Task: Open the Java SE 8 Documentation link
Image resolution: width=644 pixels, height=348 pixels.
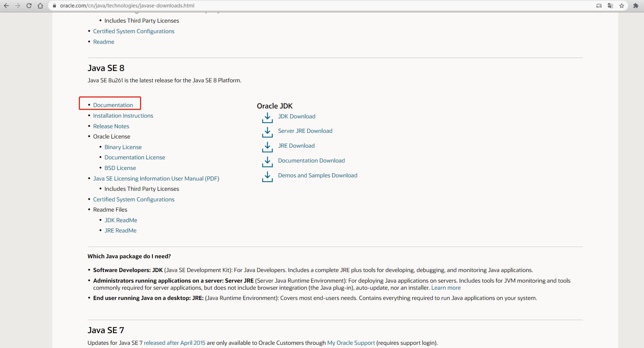Action: 113,105
